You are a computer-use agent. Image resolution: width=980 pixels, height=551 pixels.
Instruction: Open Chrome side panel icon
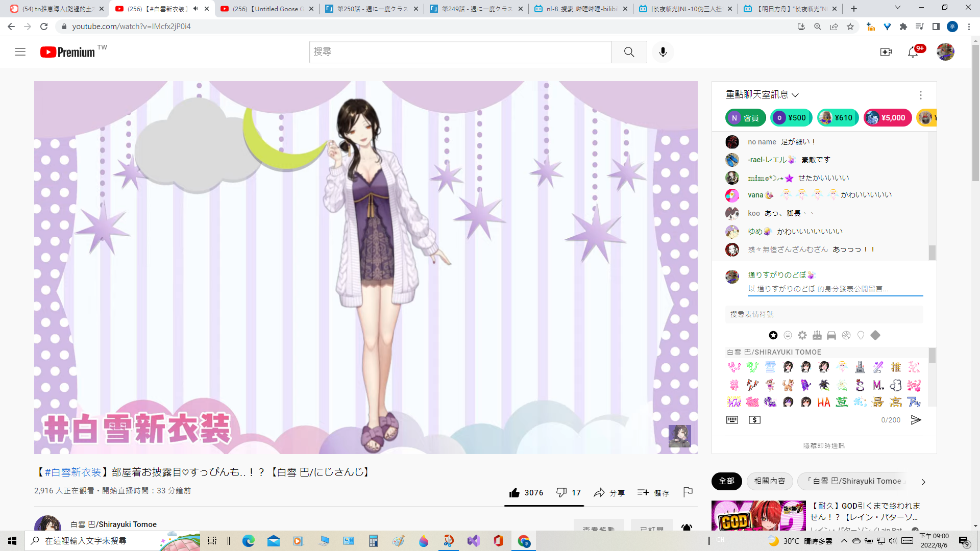pyautogui.click(x=936, y=27)
